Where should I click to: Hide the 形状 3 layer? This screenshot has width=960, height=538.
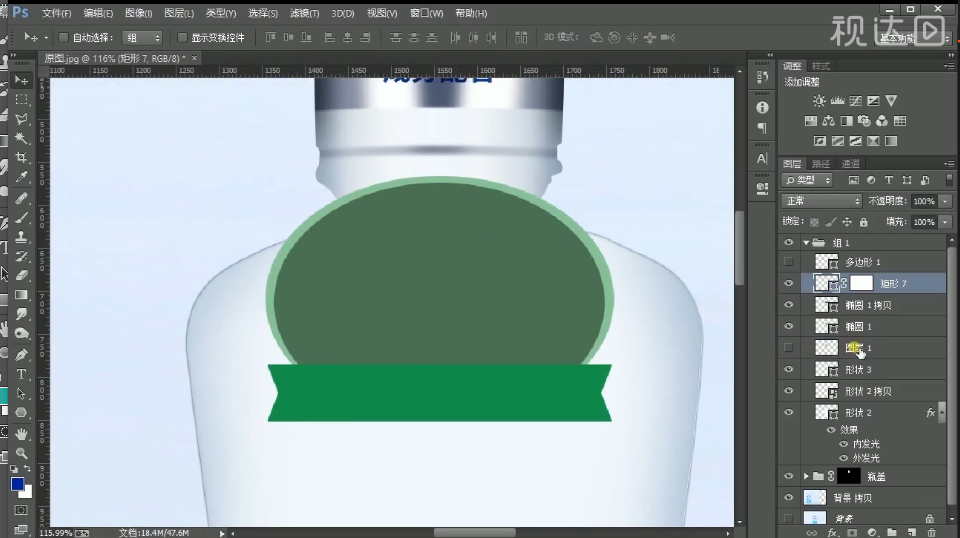click(789, 370)
